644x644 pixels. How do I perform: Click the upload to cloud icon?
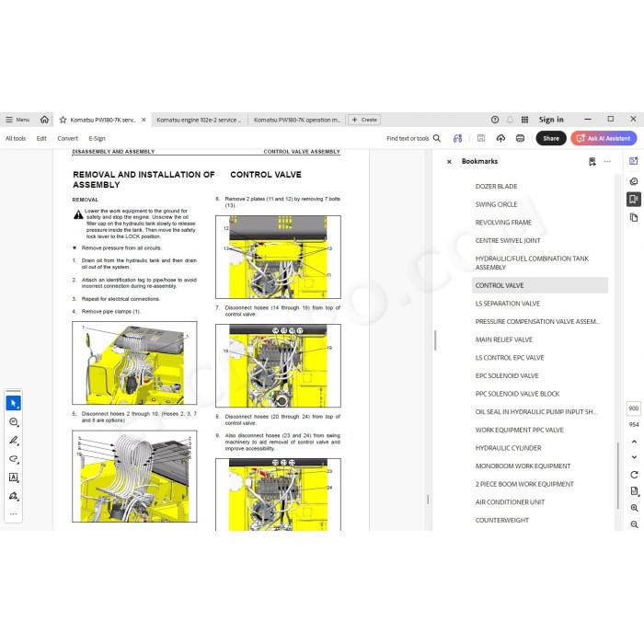(500, 138)
